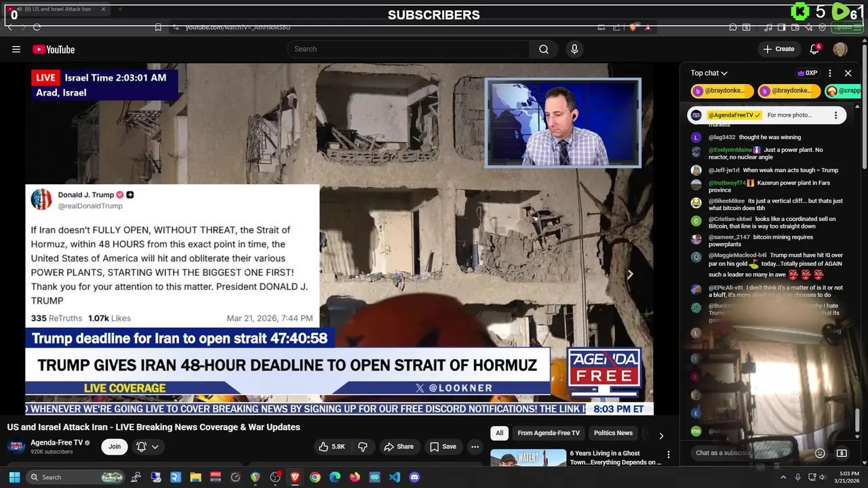Open Windows Start menu
The width and height of the screenshot is (868, 488).
[x=14, y=477]
